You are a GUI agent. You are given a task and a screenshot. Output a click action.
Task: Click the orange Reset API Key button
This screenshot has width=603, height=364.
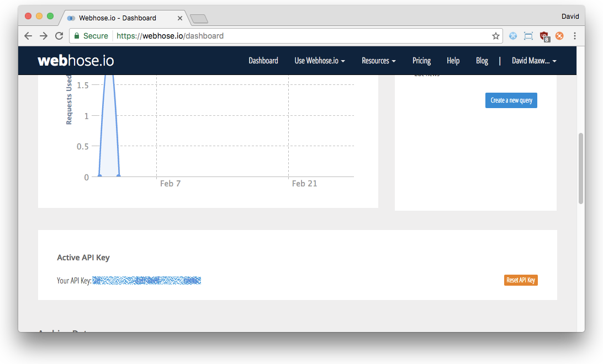point(521,280)
